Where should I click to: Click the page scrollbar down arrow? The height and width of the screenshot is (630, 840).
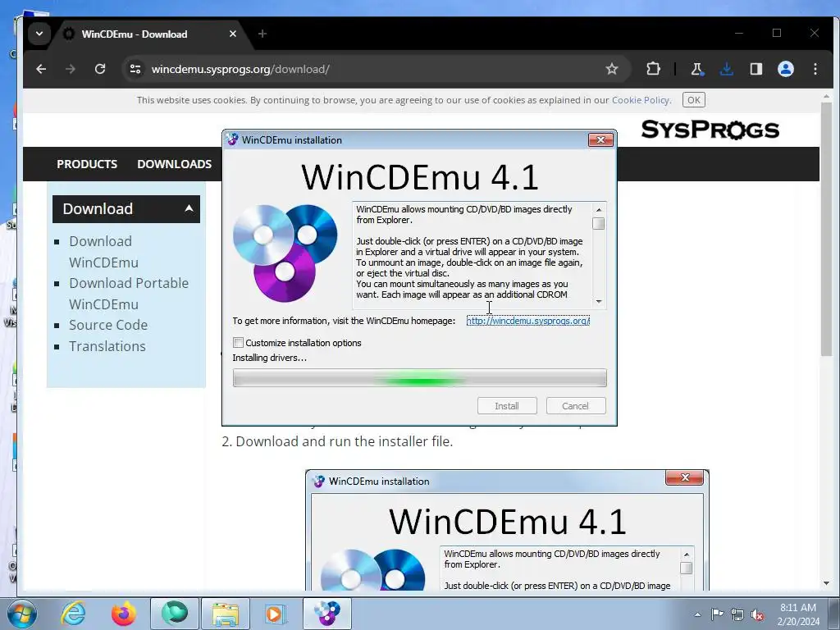[x=826, y=583]
